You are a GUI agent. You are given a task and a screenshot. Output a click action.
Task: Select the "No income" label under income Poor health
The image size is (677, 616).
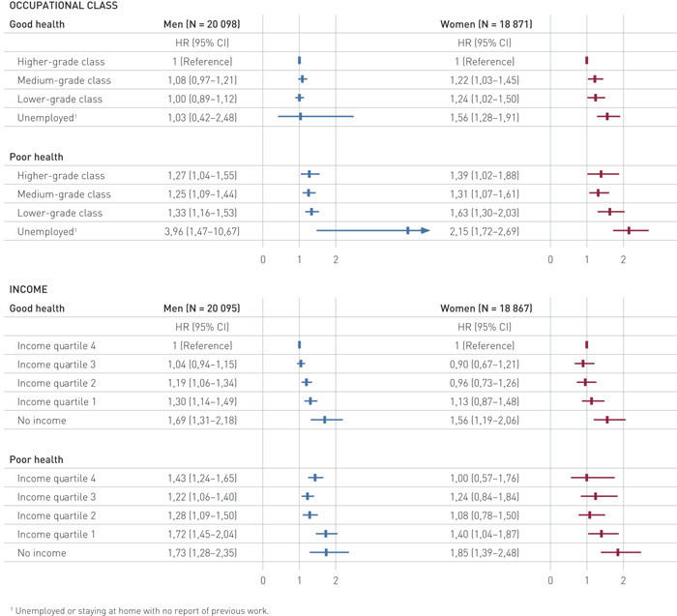pos(43,552)
